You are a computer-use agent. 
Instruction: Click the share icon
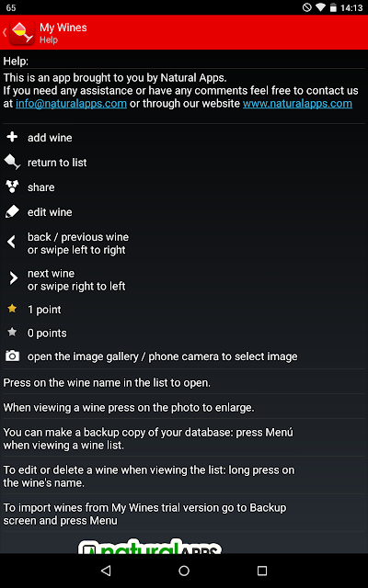[x=12, y=187]
